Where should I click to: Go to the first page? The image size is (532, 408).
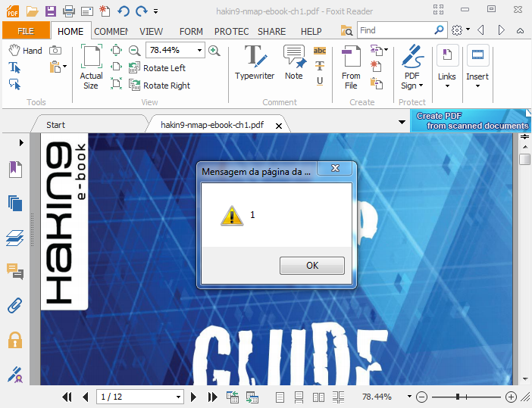(x=67, y=397)
